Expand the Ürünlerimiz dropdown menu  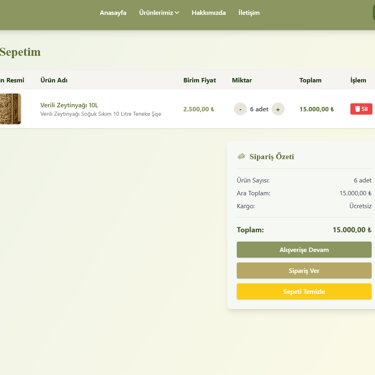click(x=159, y=13)
